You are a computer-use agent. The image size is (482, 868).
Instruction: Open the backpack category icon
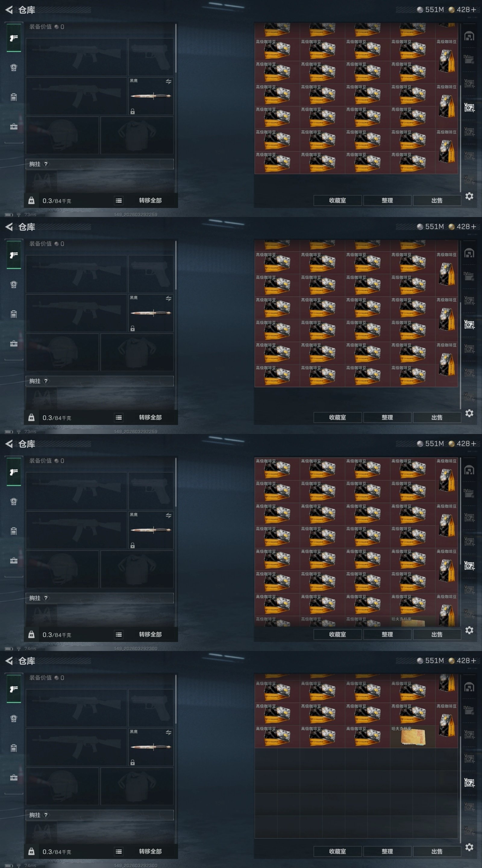coord(14,68)
